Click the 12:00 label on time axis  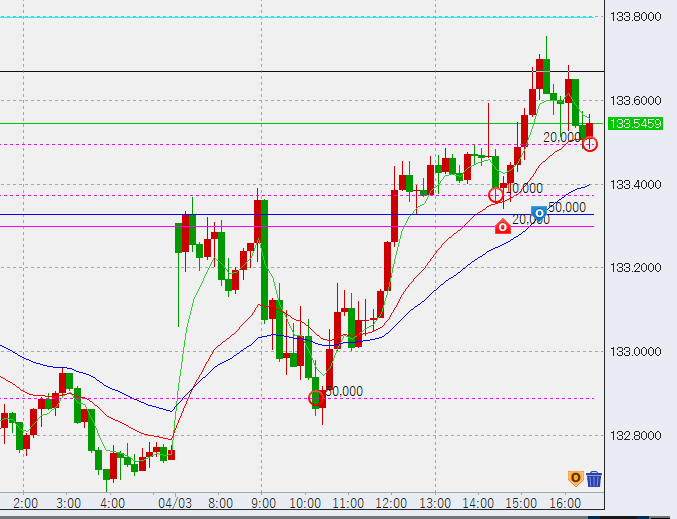tap(391, 503)
